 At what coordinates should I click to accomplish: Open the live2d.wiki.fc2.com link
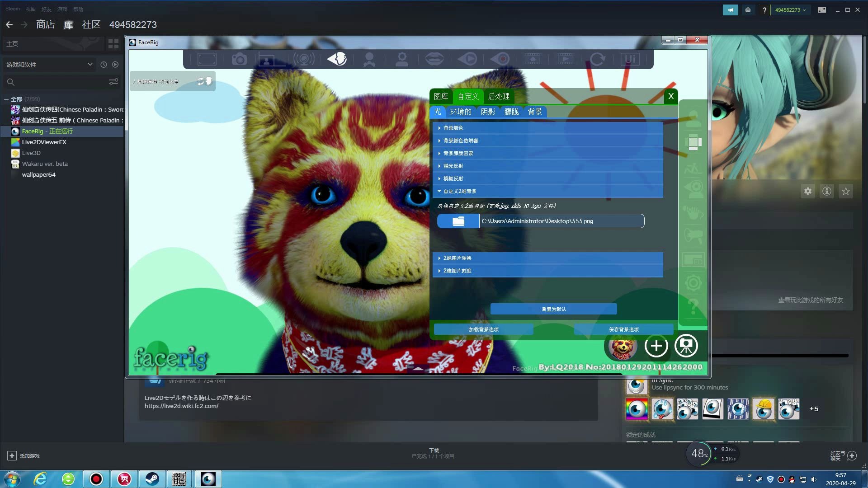point(181,406)
